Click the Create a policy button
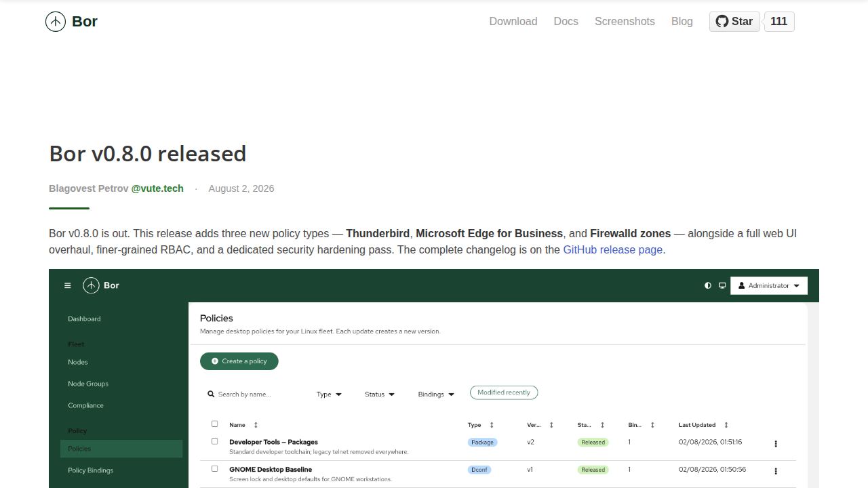 click(239, 361)
